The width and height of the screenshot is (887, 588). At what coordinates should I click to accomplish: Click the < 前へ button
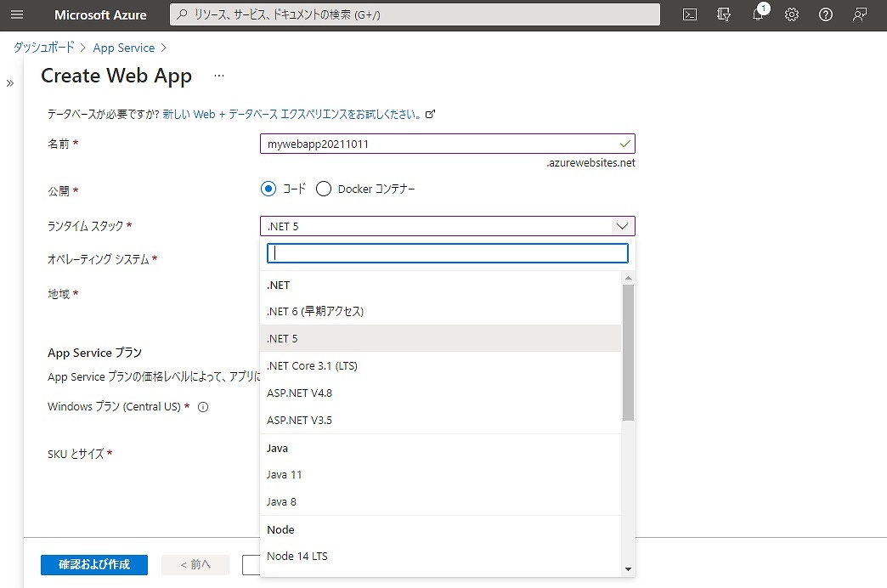[x=195, y=564]
